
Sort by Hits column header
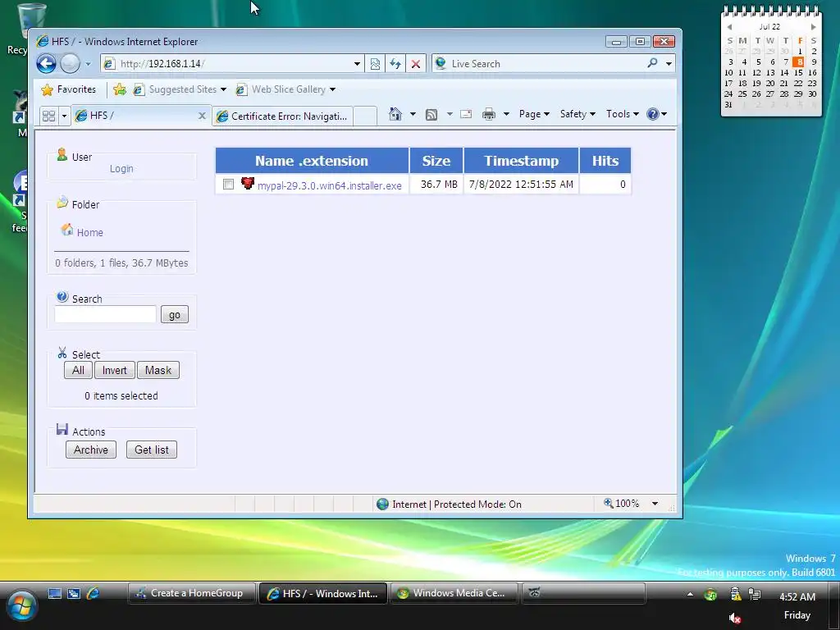(x=605, y=161)
